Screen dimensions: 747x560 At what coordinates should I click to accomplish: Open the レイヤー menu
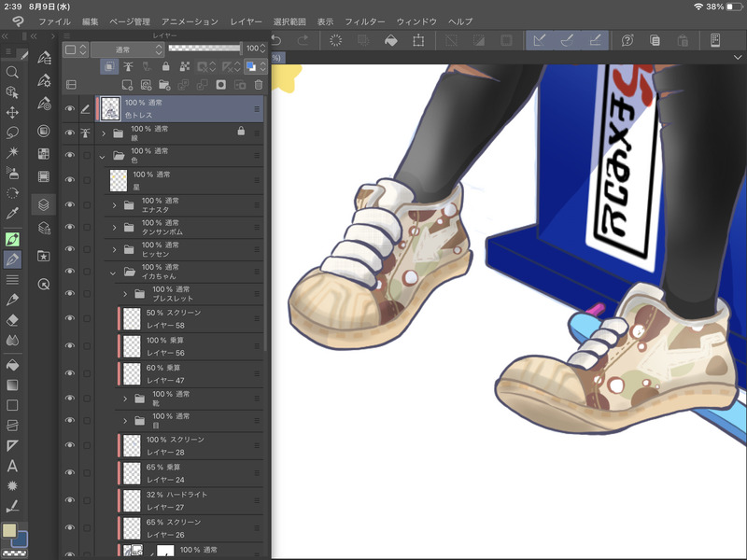[246, 21]
